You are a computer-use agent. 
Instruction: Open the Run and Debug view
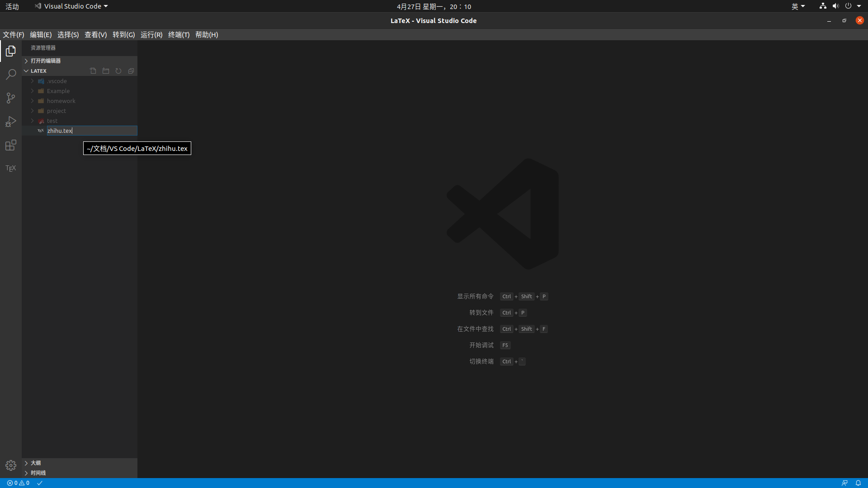[x=10, y=122]
